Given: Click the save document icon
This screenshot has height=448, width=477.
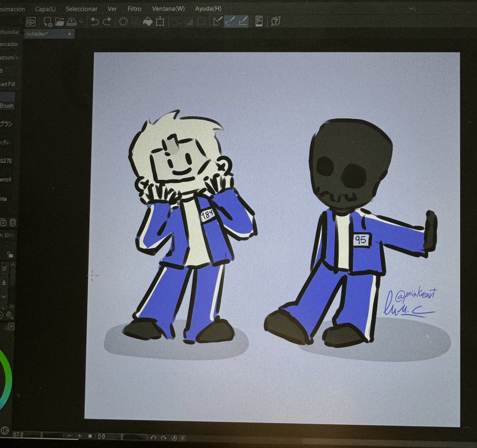Looking at the screenshot, I should click(x=72, y=21).
